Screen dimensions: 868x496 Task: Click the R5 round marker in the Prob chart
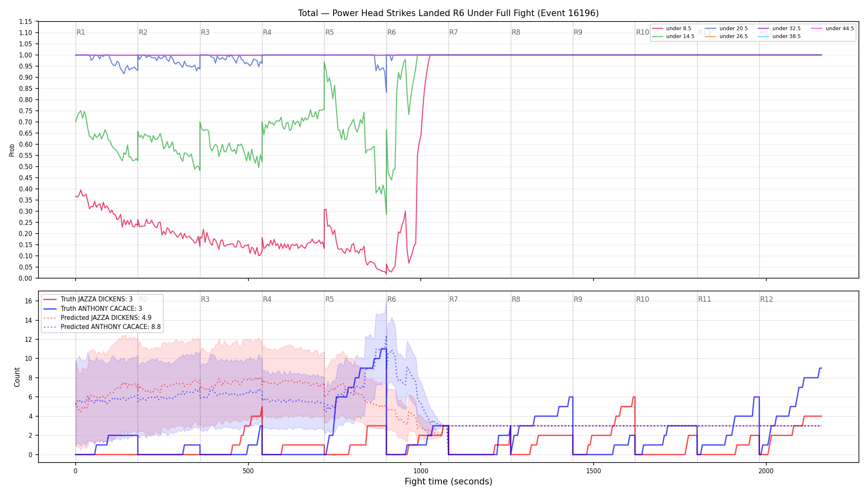coord(329,32)
